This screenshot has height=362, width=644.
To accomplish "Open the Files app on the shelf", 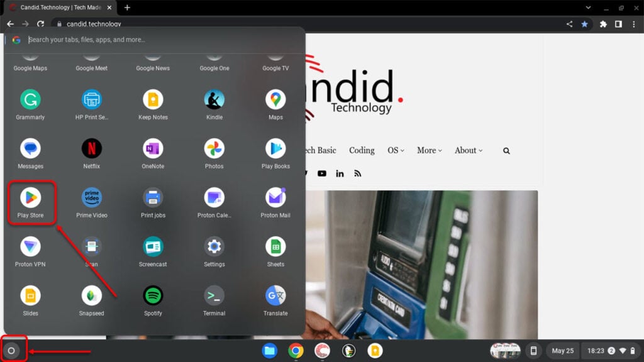I will (269, 351).
